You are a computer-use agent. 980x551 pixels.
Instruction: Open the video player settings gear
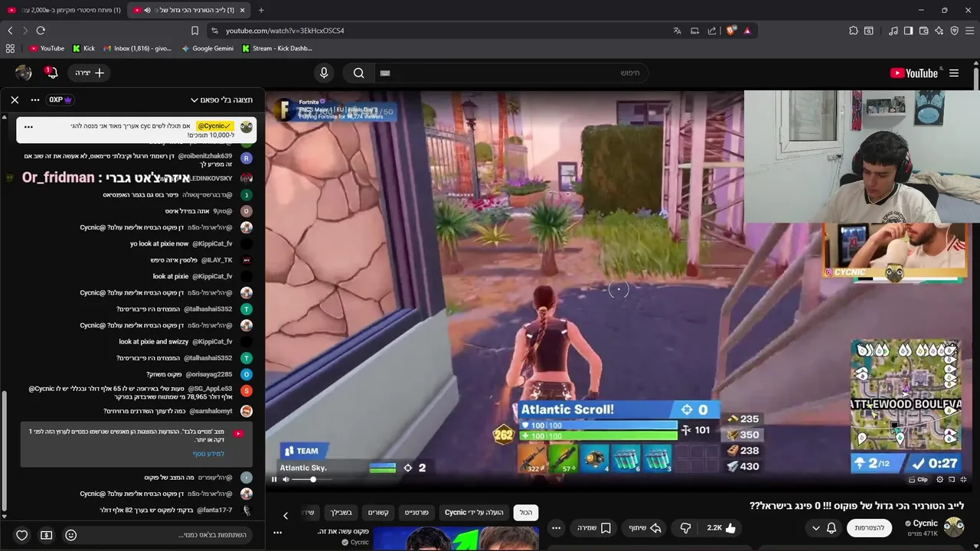pos(940,480)
